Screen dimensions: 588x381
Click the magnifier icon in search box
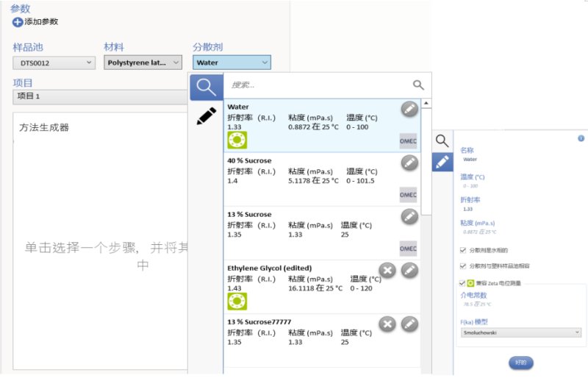click(418, 85)
